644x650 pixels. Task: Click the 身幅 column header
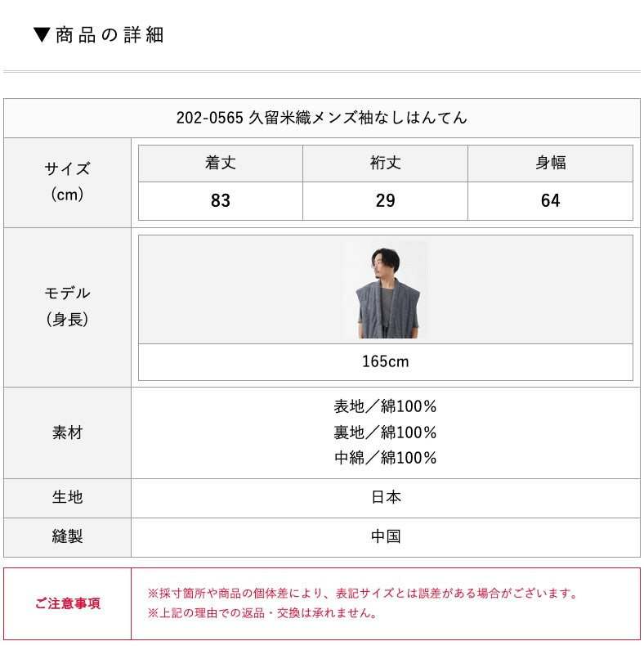click(x=550, y=164)
